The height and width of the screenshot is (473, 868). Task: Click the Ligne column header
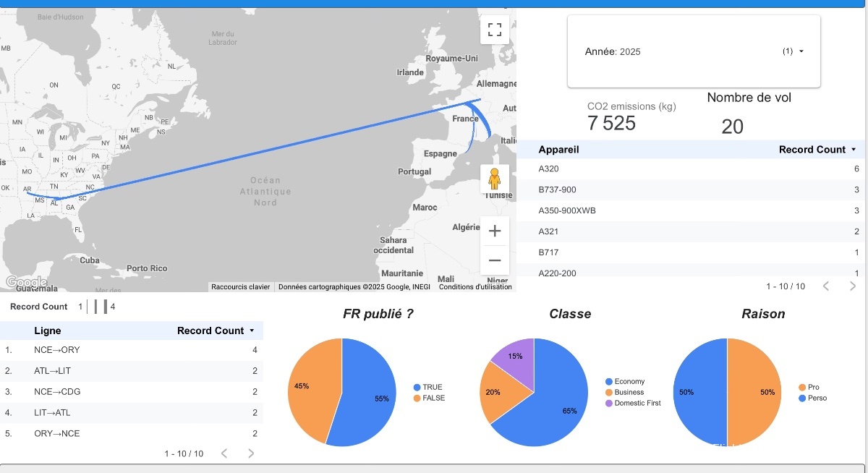tap(48, 331)
